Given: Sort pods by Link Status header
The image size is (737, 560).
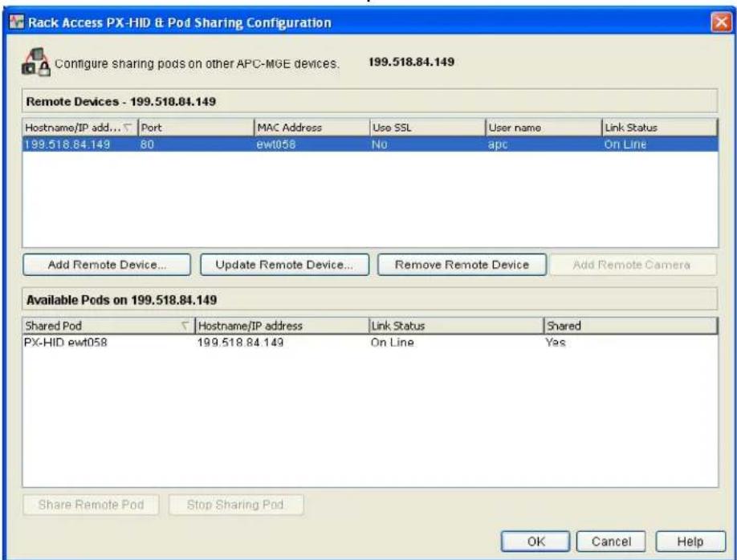Looking at the screenshot, I should click(456, 326).
